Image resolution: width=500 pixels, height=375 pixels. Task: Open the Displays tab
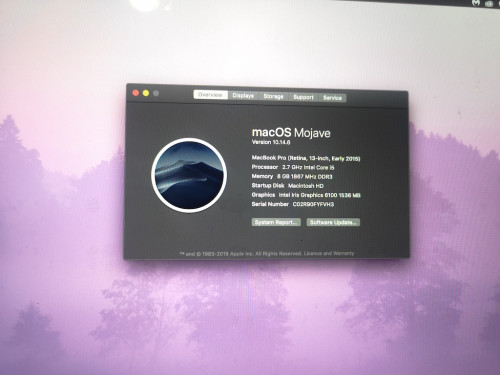243,96
